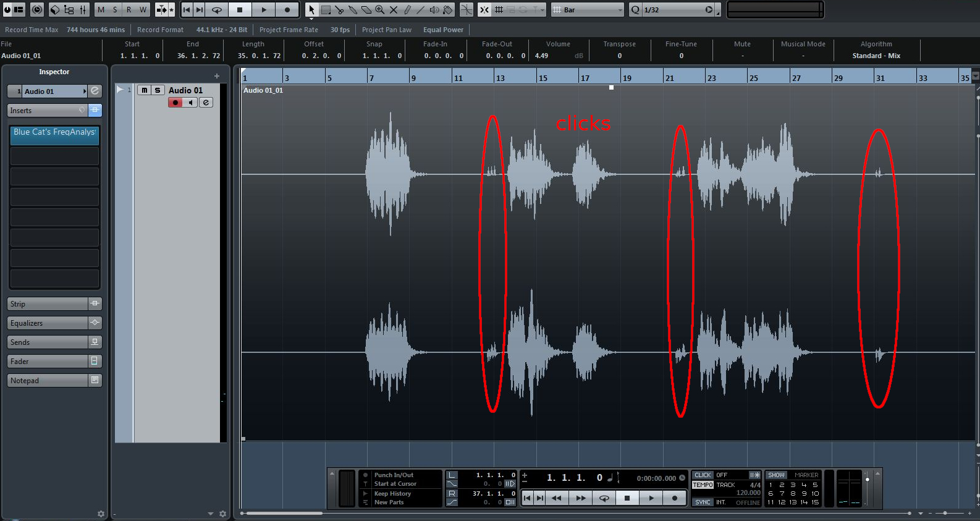This screenshot has width=980, height=521.
Task: Toggle Read (R) automation toolbar button
Action: click(x=129, y=10)
